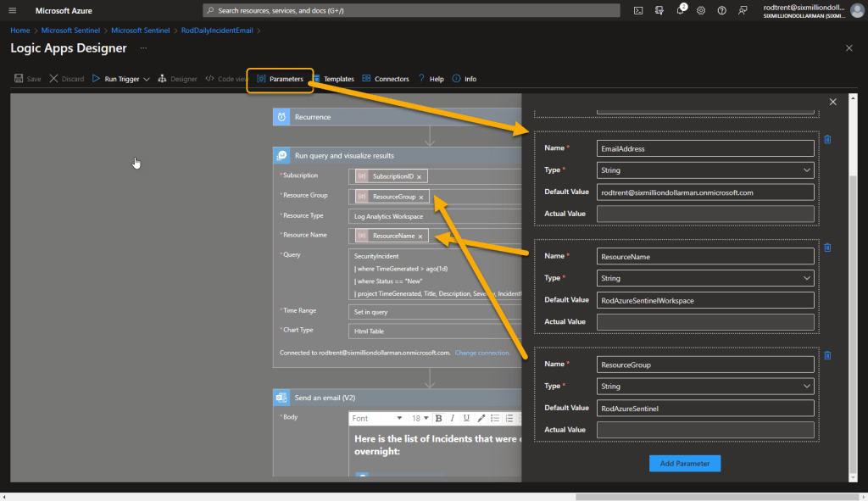Click Discard in the designer toolbar
868x501 pixels.
[x=66, y=79]
